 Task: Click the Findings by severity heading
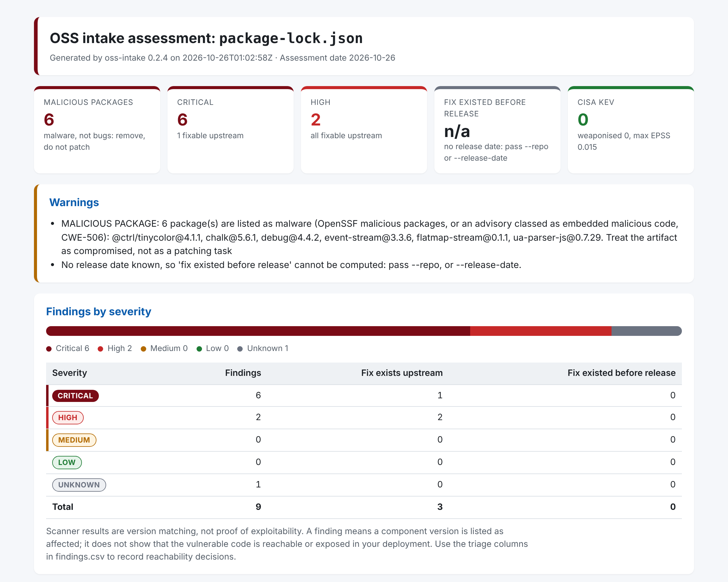click(99, 311)
